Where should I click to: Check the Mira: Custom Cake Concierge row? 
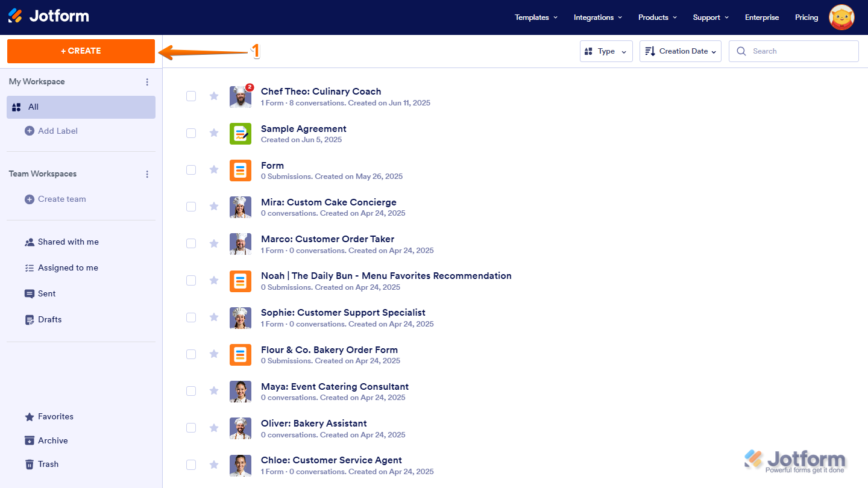pos(191,207)
